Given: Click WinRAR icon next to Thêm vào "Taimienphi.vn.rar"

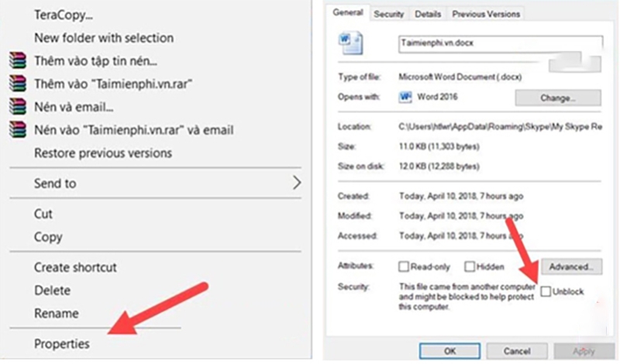Looking at the screenshot, I should tap(17, 83).
